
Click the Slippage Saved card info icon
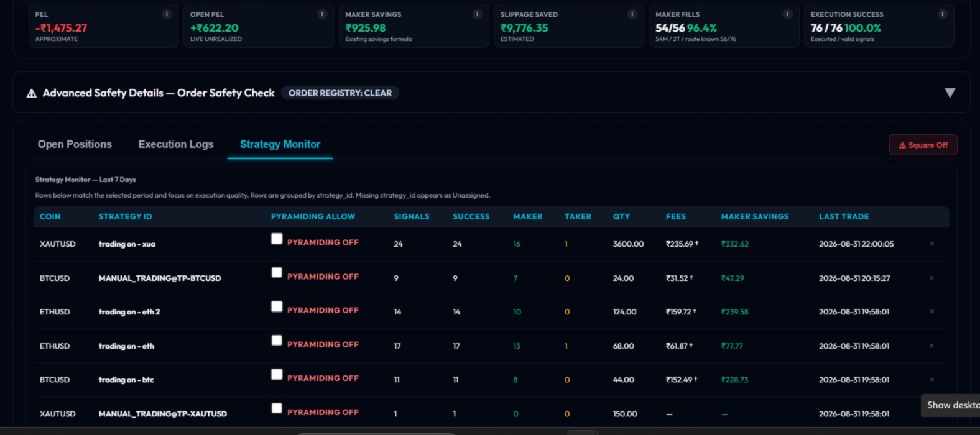(x=632, y=14)
